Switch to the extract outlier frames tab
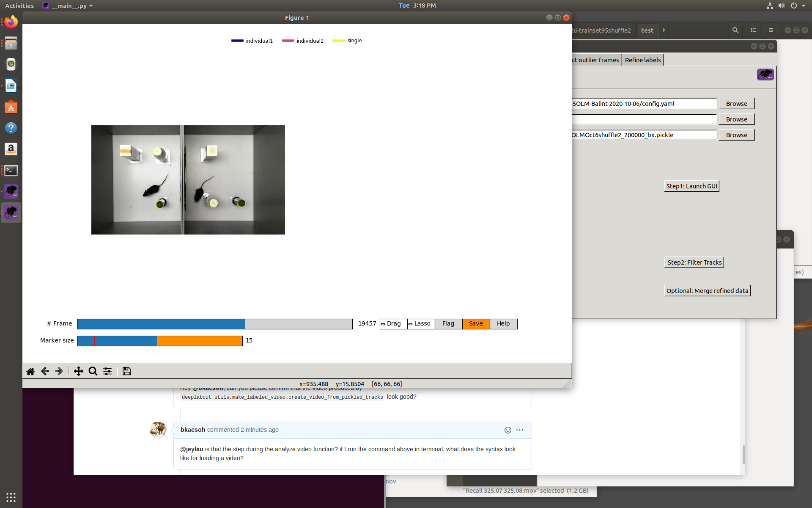812x508 pixels. click(596, 60)
